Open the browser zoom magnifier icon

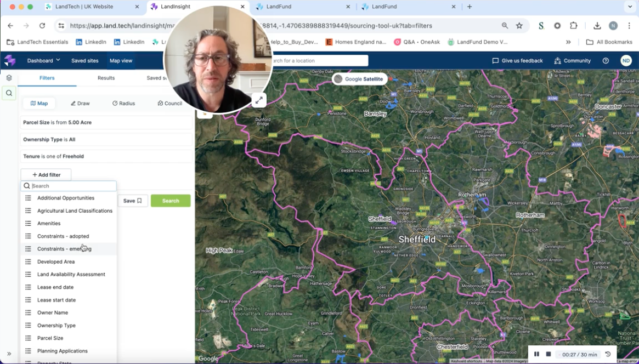(x=505, y=26)
